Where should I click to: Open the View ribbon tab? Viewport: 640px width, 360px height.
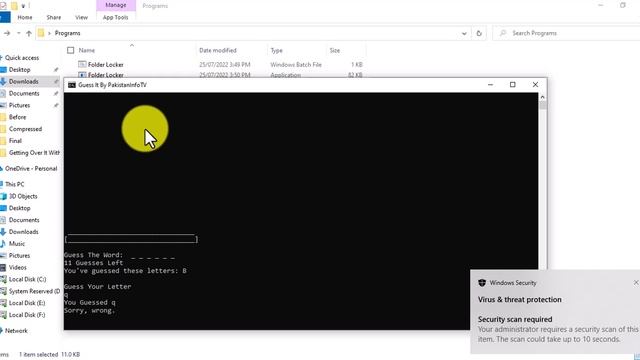pyautogui.click(x=81, y=17)
